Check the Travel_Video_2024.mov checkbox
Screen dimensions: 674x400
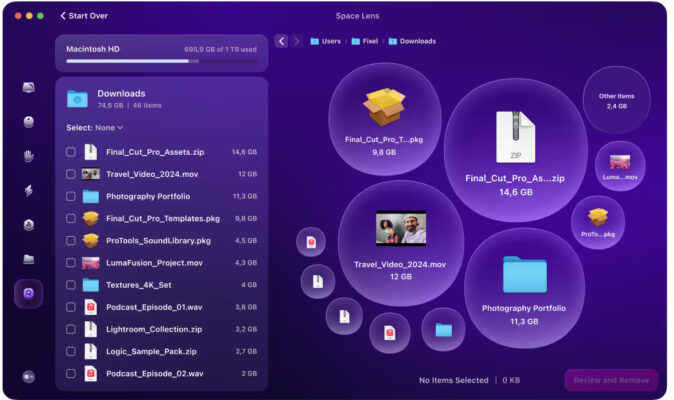coord(71,174)
